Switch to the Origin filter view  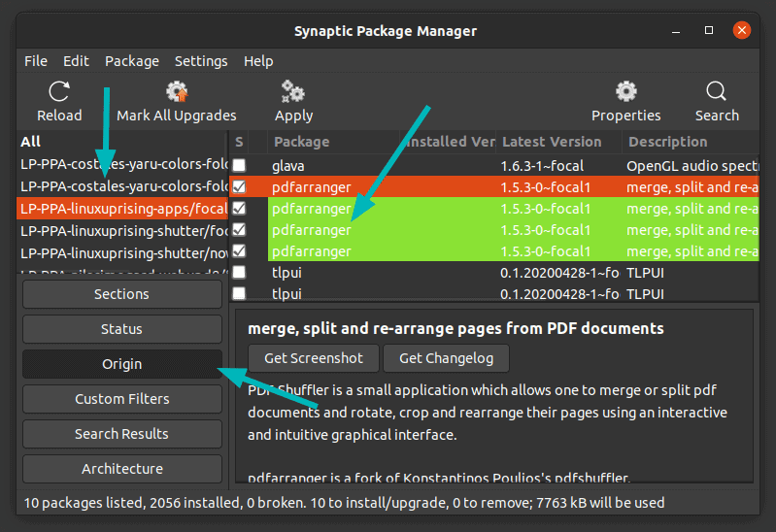tap(121, 364)
